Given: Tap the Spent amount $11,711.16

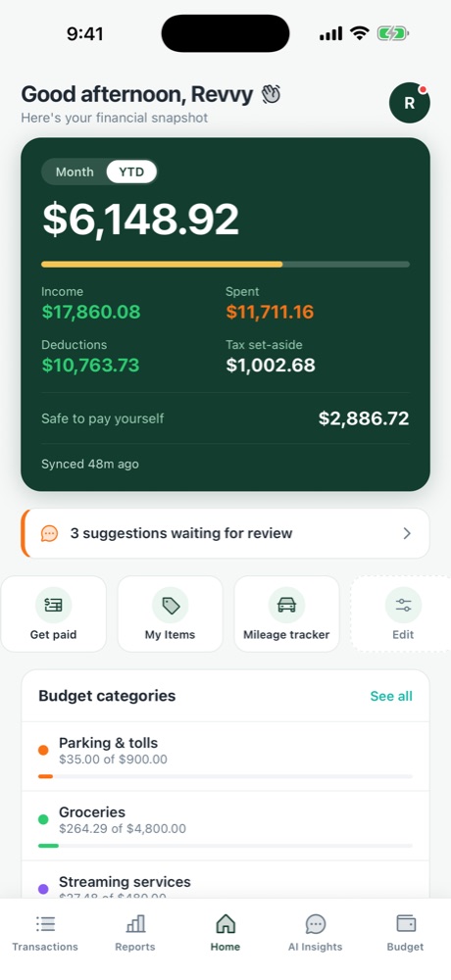Looking at the screenshot, I should pos(270,312).
